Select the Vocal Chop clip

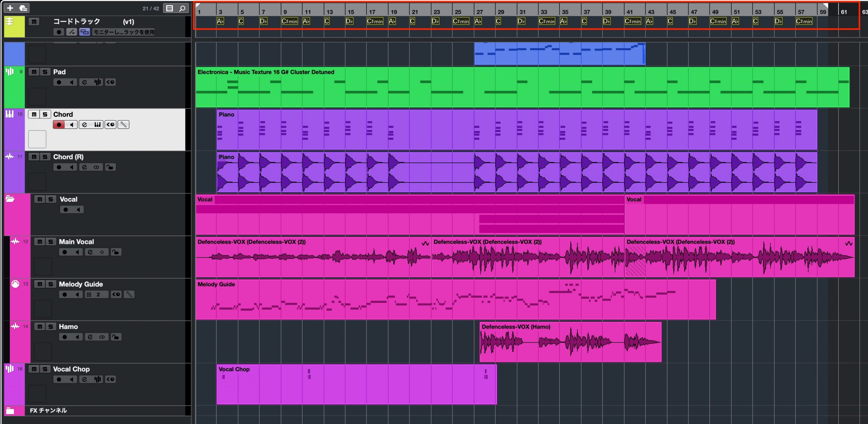[x=357, y=384]
